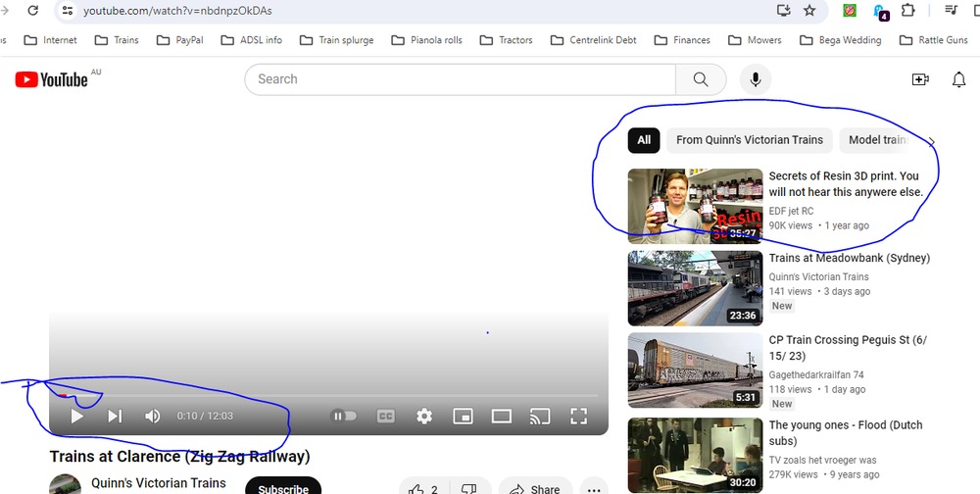Screen dimensions: 980x494
Task: Click the Share button
Action: pos(536,488)
